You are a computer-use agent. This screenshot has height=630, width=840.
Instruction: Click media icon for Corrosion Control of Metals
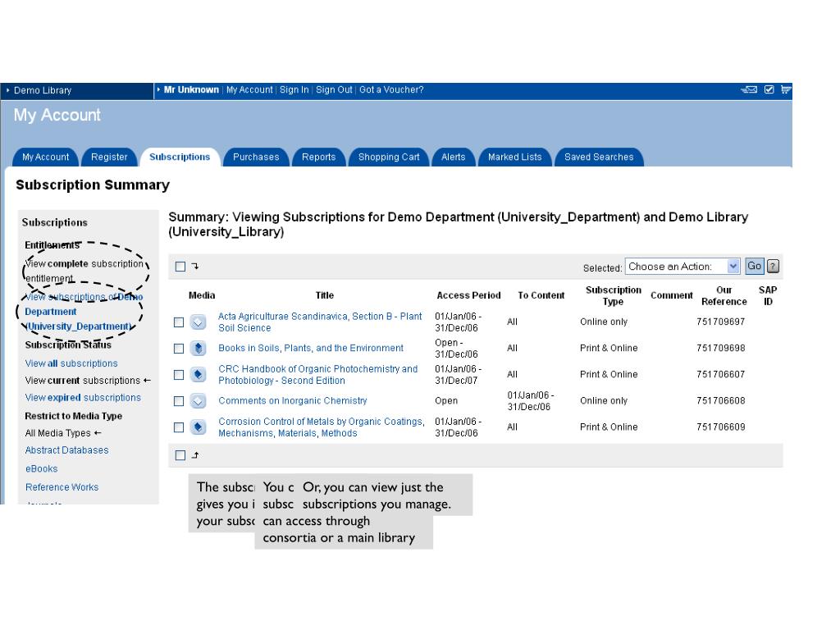tap(199, 427)
